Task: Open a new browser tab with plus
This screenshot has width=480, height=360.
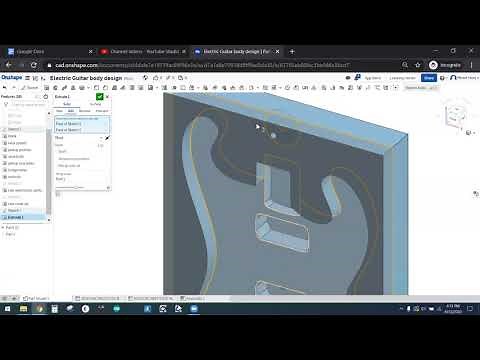Action: pos(292,52)
